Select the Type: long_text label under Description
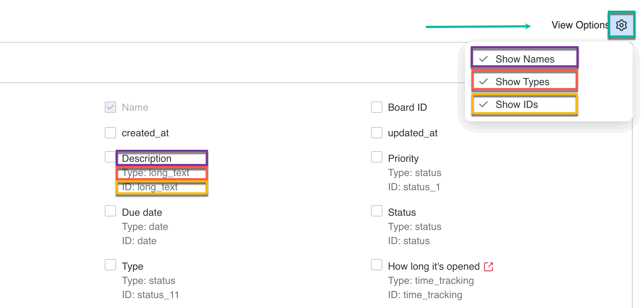This screenshot has height=308, width=644. [156, 173]
